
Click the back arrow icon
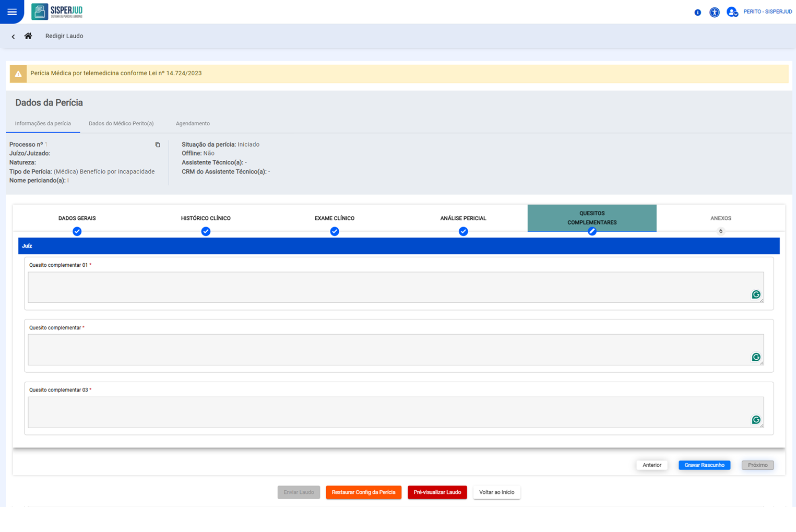pos(13,37)
